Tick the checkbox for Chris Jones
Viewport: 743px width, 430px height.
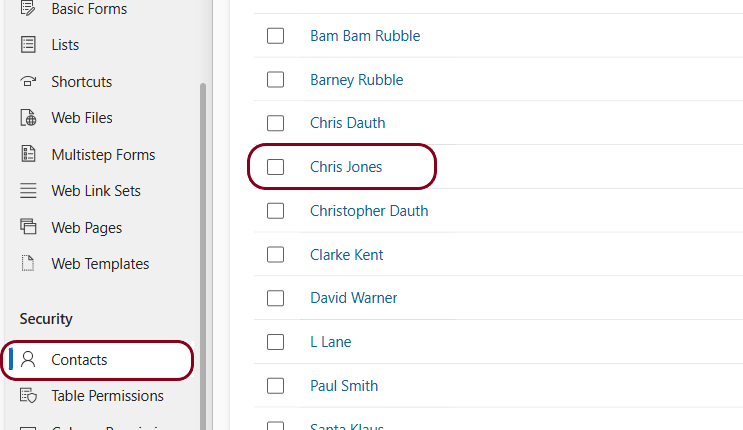tap(275, 167)
